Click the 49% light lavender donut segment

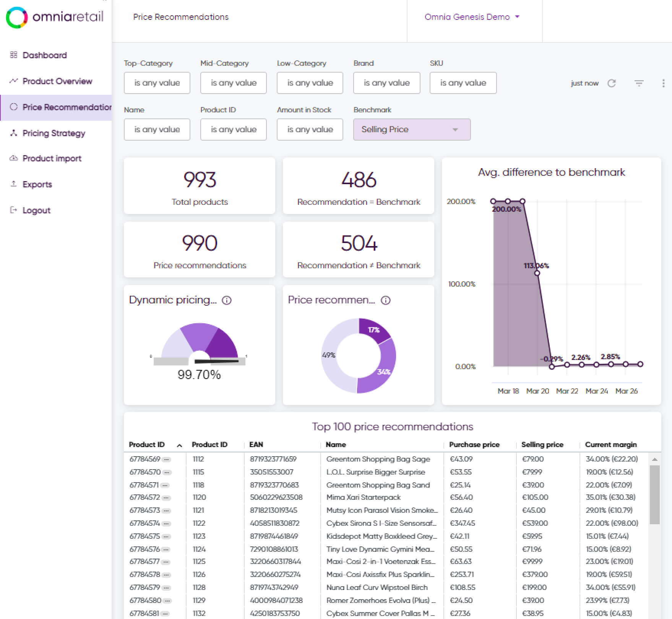point(330,355)
